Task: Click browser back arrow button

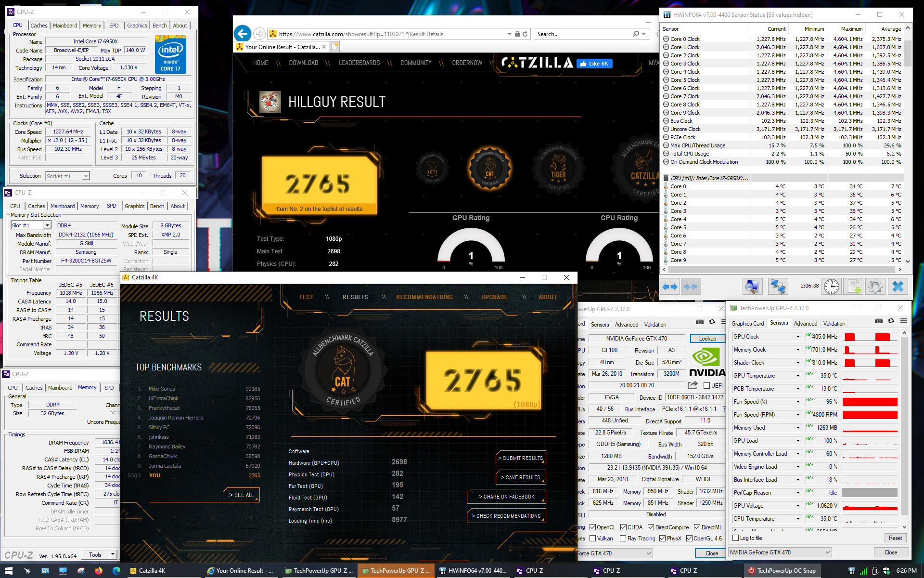Action: (243, 33)
